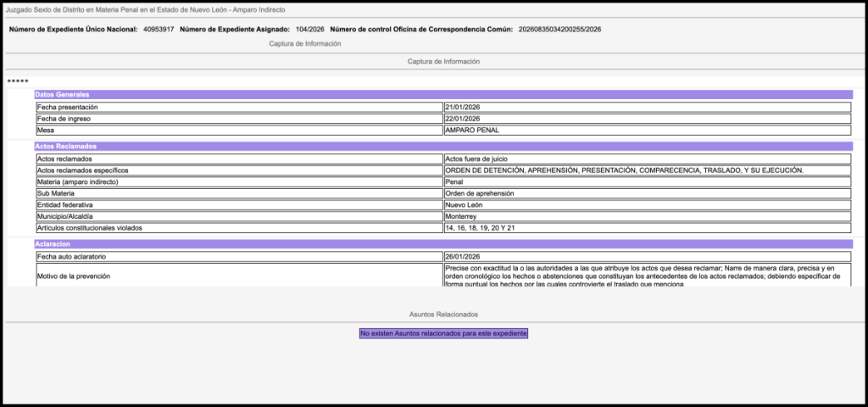Viewport: 868px width, 407px height.
Task: Open the Asuntos Relacionados section
Action: (443, 314)
